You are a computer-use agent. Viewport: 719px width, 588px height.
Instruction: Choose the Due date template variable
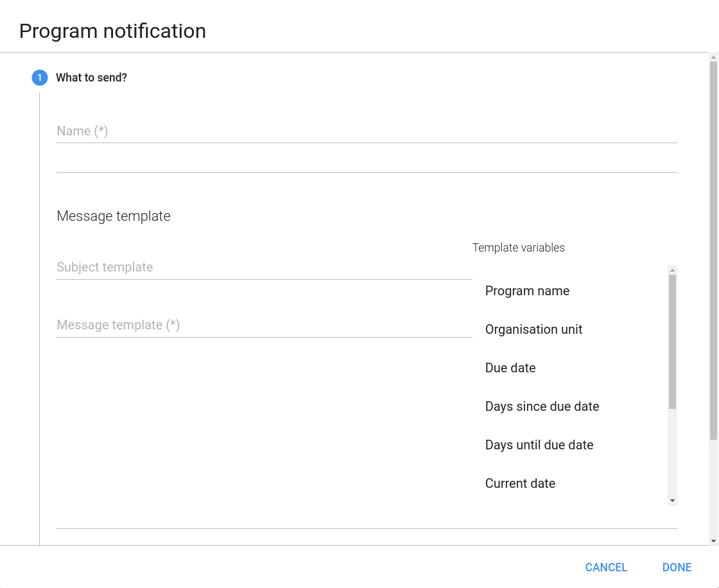510,368
